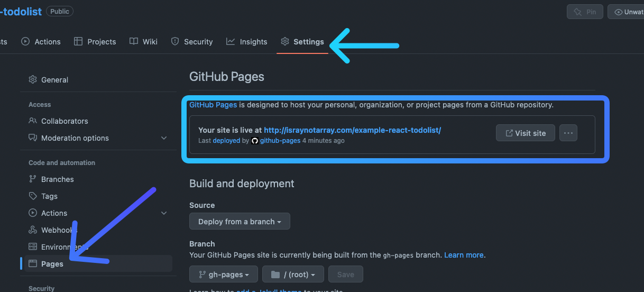
Task: Open Branches settings page
Action: coord(57,179)
